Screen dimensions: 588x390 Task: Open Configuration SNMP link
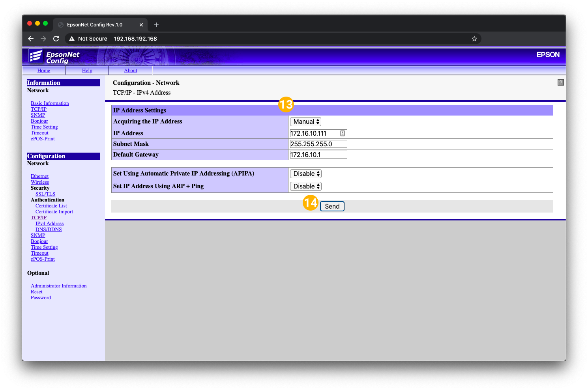pos(38,235)
